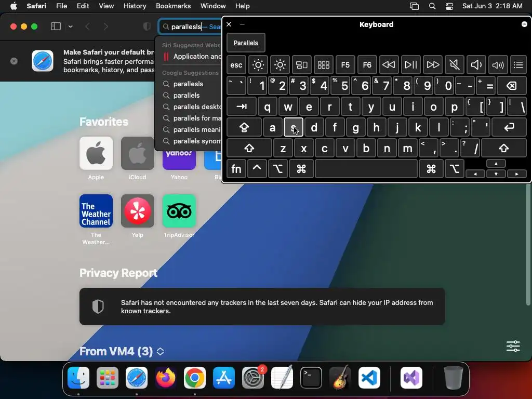Tap the brightness up key
The image size is (532, 399).
280,65
